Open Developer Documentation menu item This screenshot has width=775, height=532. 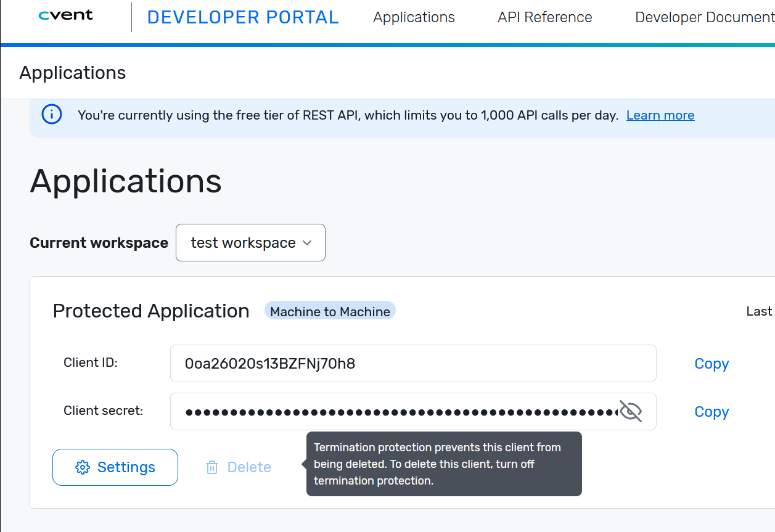point(705,17)
